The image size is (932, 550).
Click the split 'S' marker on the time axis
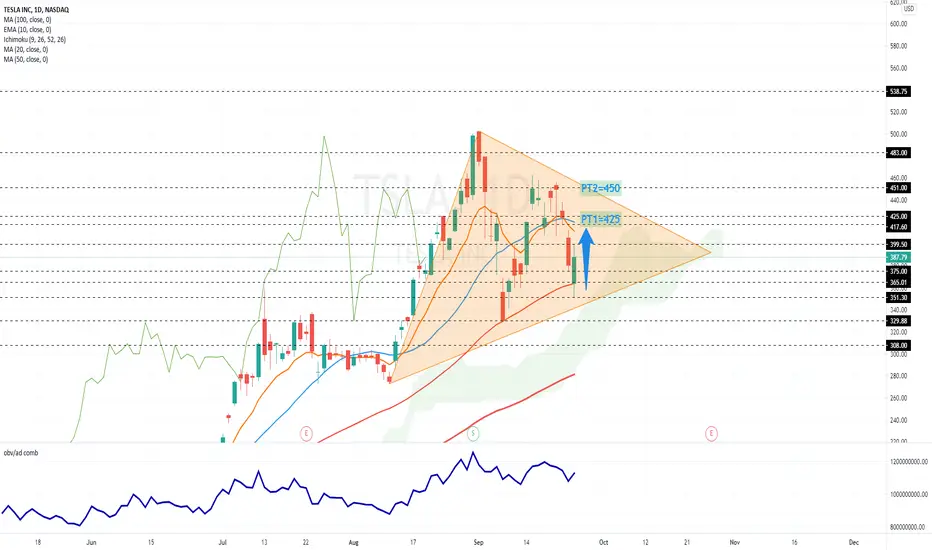473,433
